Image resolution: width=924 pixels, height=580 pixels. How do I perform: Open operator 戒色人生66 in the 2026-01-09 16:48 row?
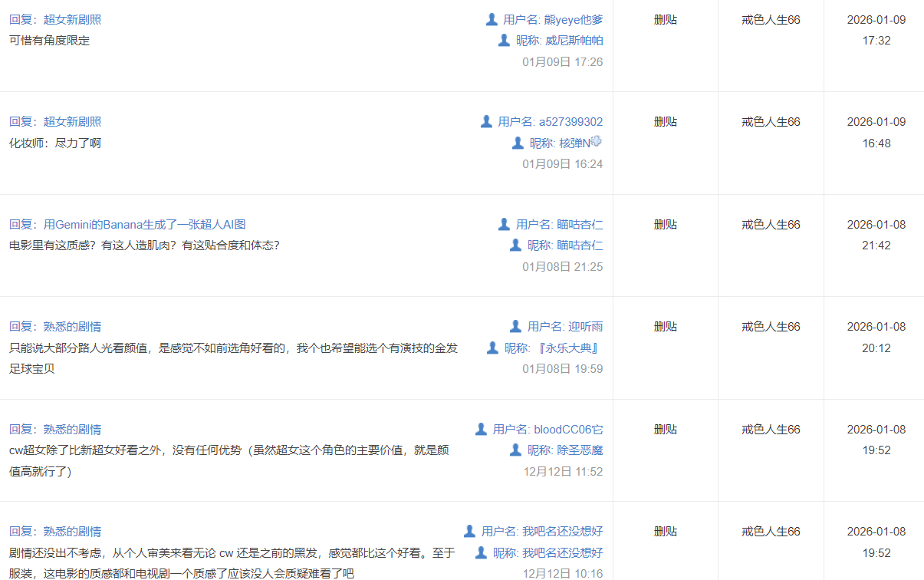(x=771, y=121)
